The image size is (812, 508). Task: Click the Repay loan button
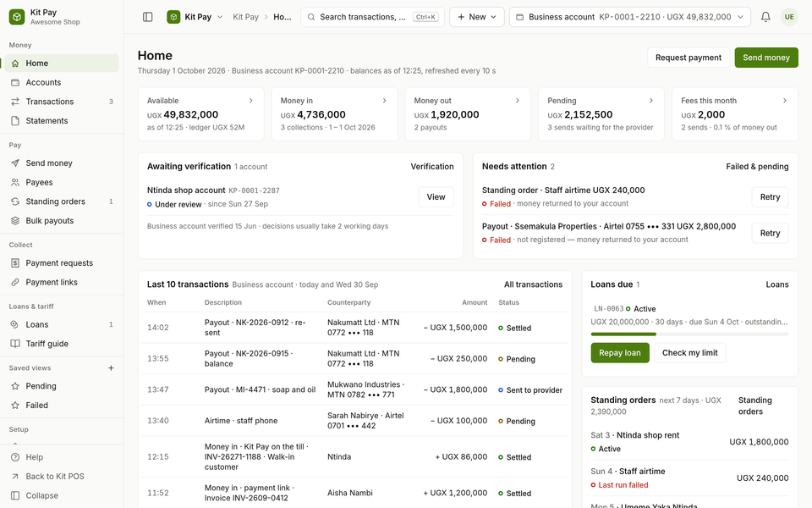pyautogui.click(x=620, y=353)
